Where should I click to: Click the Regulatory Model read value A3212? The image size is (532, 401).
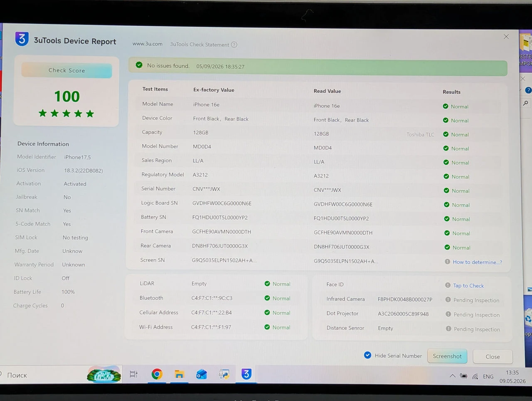321,176
